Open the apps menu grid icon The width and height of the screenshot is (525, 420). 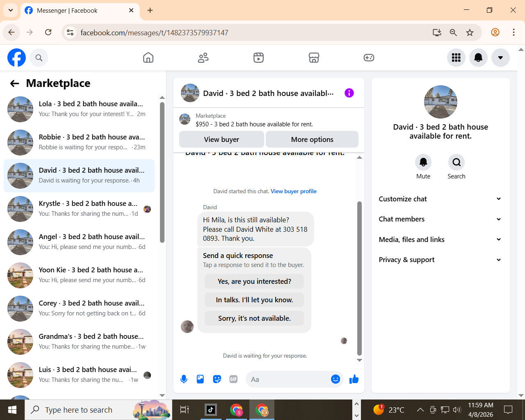point(456,57)
